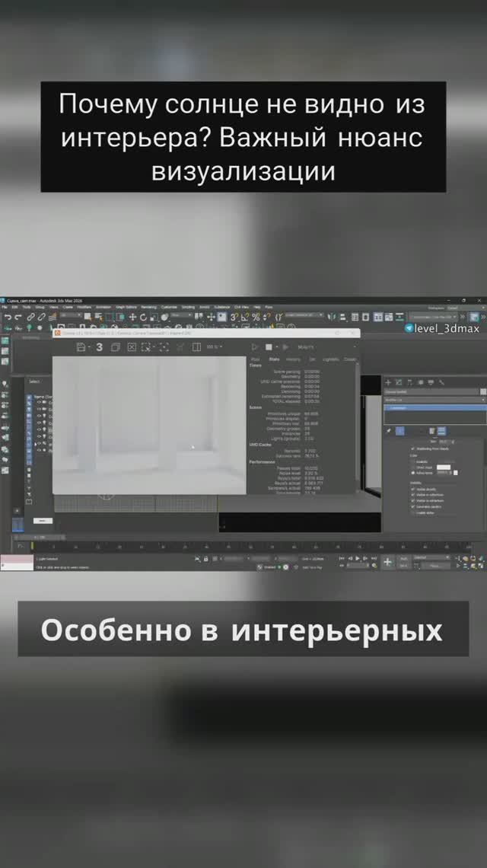Screen dimensions: 487x868
Task: Open the Utilities wrench panel icon
Action: (442, 382)
